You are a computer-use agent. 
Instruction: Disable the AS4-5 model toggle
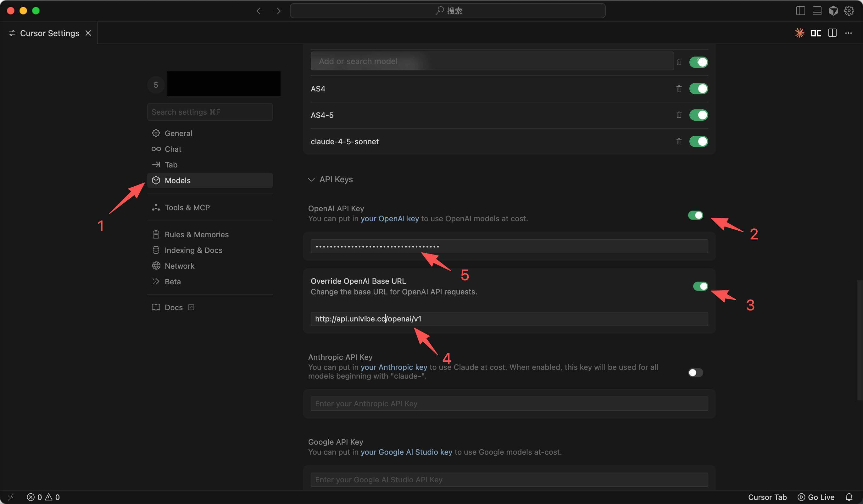(698, 115)
